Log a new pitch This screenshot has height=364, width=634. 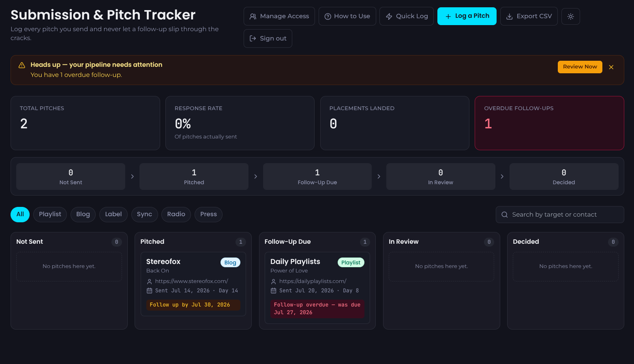[x=467, y=16]
